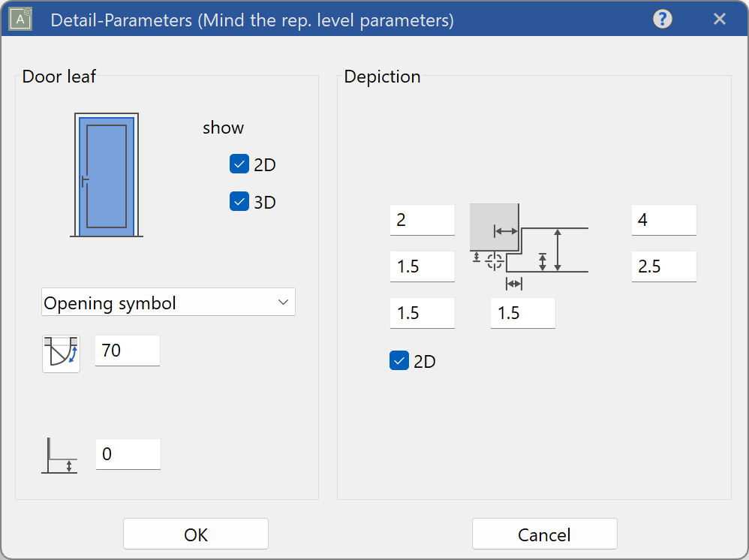Click the opening angle field with 70
The width and height of the screenshot is (749, 560).
coord(128,351)
